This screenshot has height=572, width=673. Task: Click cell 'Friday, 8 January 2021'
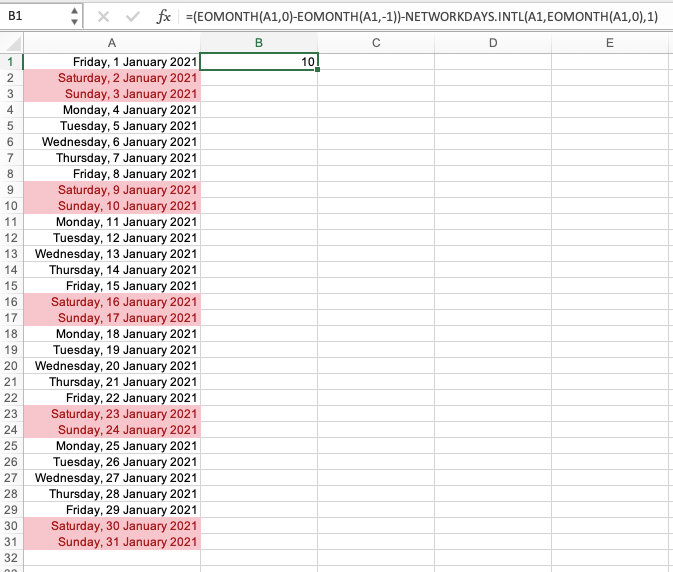pos(112,174)
